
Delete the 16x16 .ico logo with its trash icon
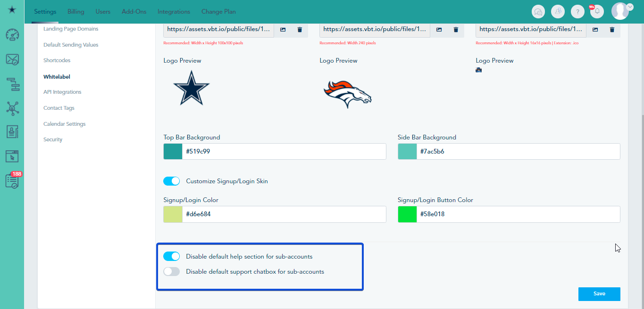point(612,29)
